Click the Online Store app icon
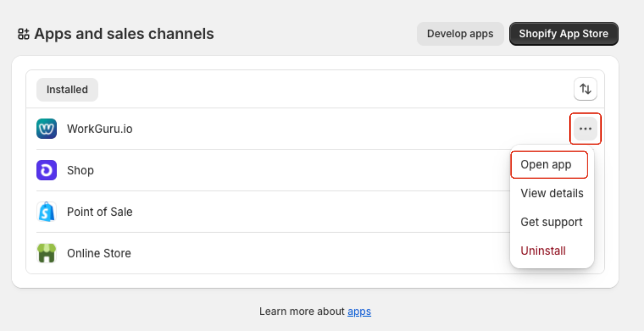Image resolution: width=644 pixels, height=331 pixels. [x=47, y=253]
